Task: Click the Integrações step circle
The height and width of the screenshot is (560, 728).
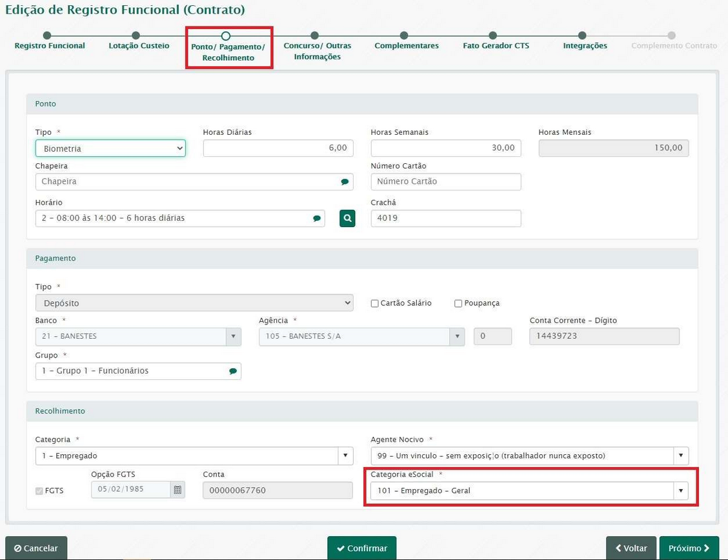Action: [582, 36]
